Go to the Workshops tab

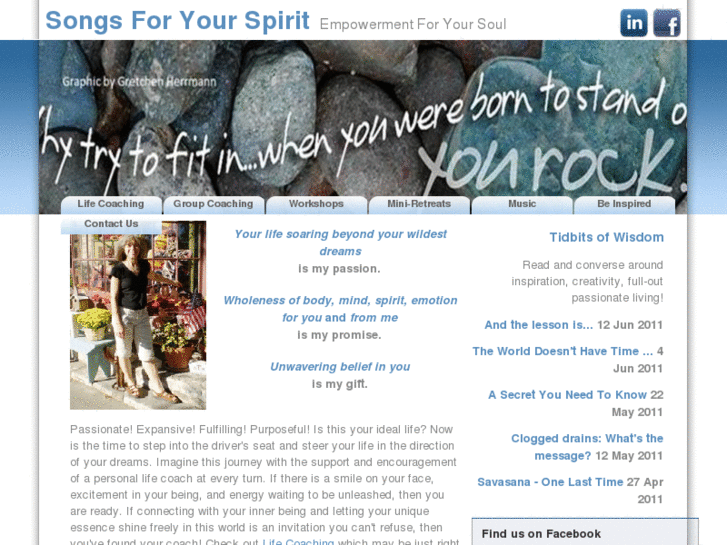pos(317,205)
